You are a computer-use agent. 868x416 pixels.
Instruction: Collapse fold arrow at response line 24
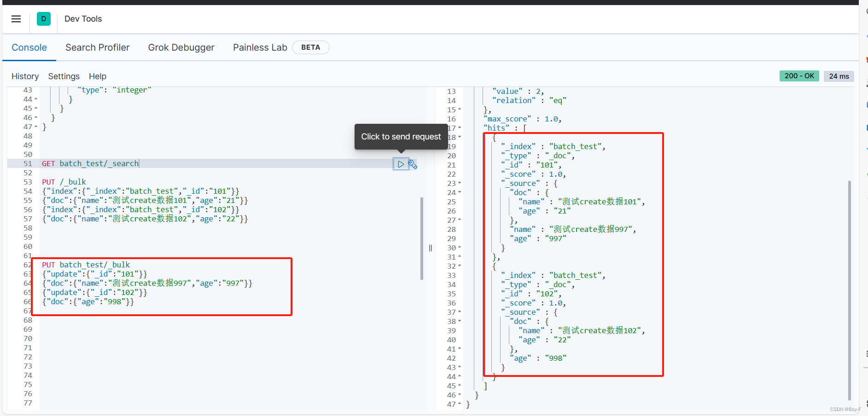tap(460, 192)
